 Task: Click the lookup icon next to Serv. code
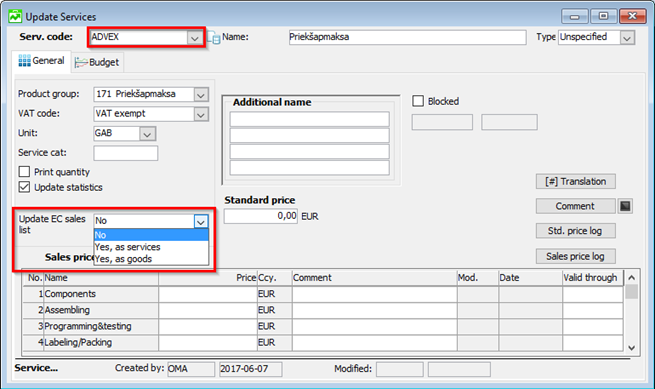coord(213,37)
